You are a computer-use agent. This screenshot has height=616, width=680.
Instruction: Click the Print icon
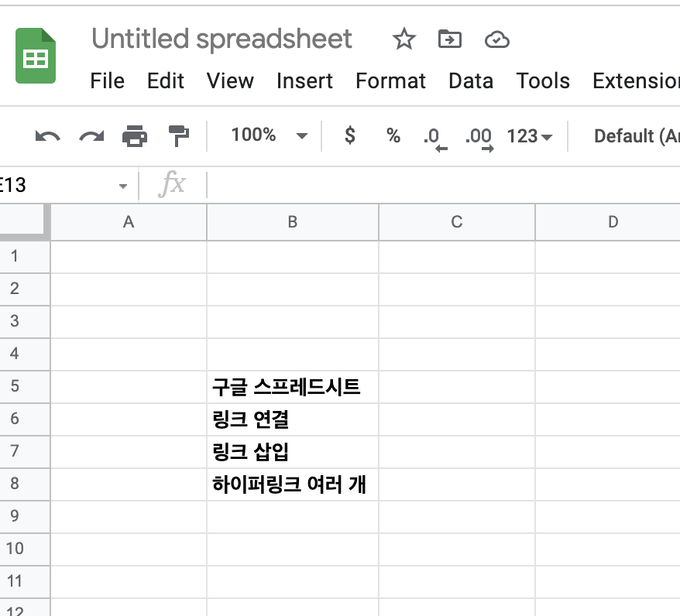coord(135,136)
